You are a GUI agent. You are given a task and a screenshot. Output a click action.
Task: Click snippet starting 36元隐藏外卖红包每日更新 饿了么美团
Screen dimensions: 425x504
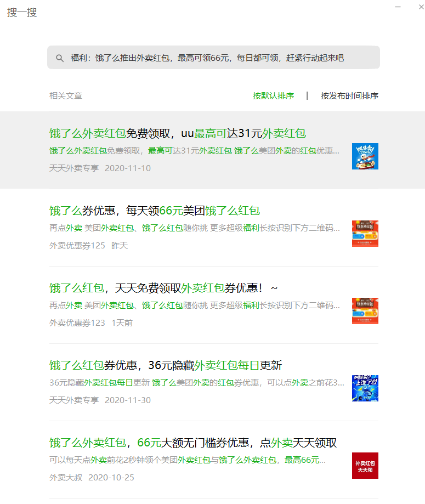197,383
